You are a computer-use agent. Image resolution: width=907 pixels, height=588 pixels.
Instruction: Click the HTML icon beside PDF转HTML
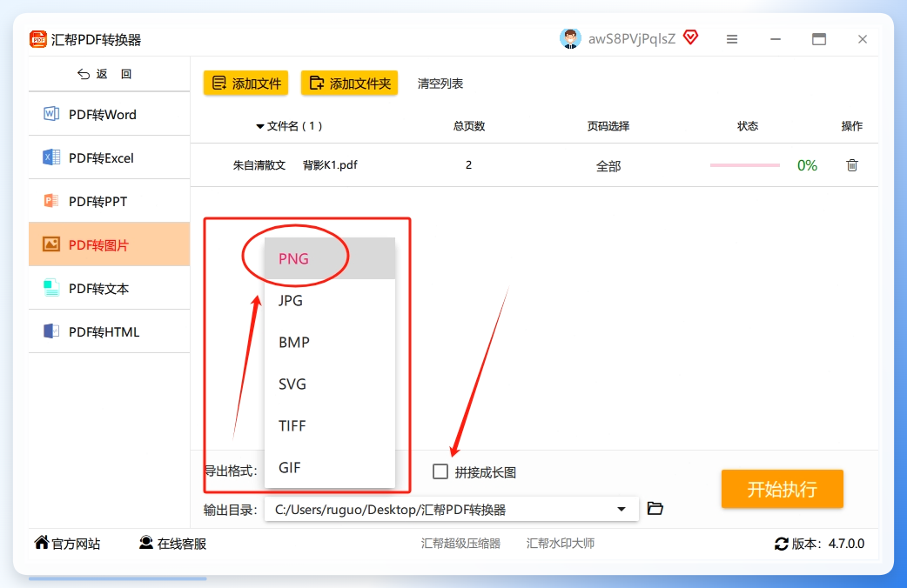coord(50,331)
